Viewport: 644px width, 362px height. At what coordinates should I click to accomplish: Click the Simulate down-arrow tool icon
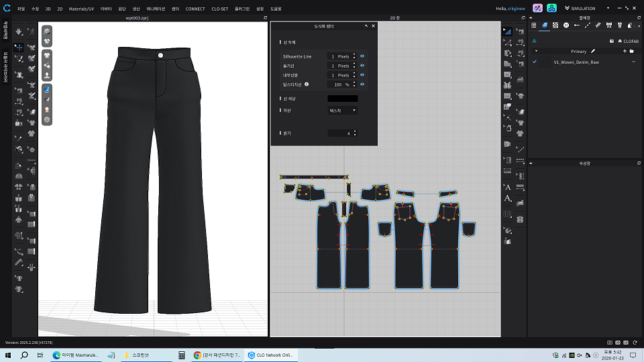[x=19, y=32]
